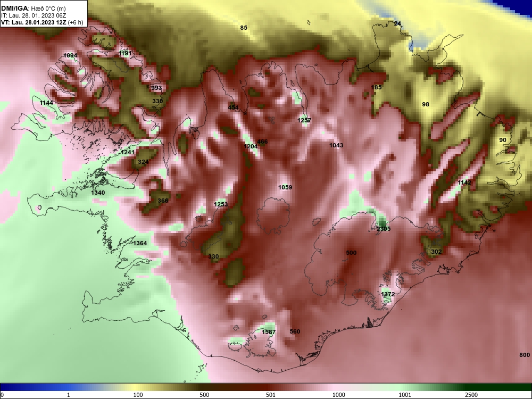This screenshot has width=532, height=399.
Task: Select the 'VT: Lau. 28.01.2023 12Z (+6 h)' line
Action: point(42,22)
